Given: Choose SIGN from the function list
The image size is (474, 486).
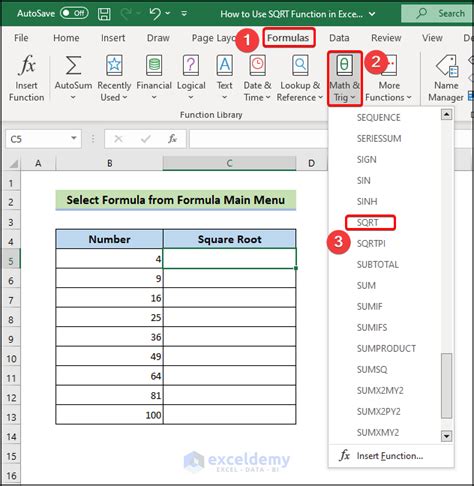Looking at the screenshot, I should click(366, 160).
